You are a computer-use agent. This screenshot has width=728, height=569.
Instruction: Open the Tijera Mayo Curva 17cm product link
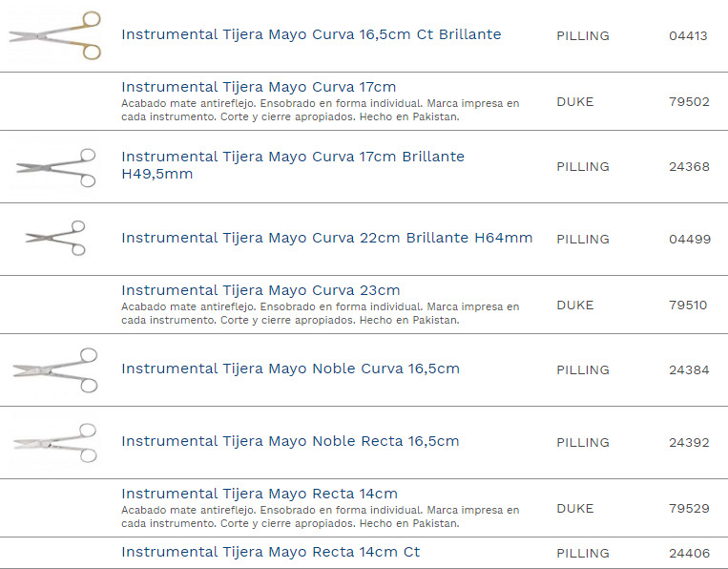coord(259,87)
